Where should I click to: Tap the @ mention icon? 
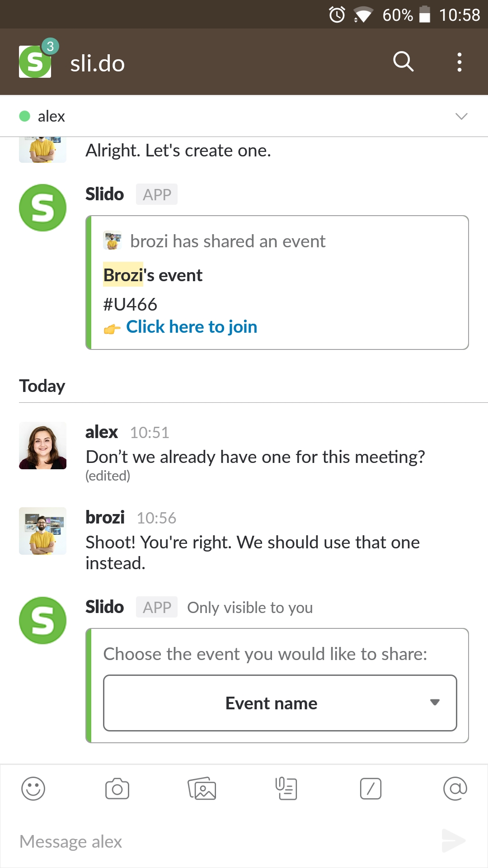(x=455, y=789)
